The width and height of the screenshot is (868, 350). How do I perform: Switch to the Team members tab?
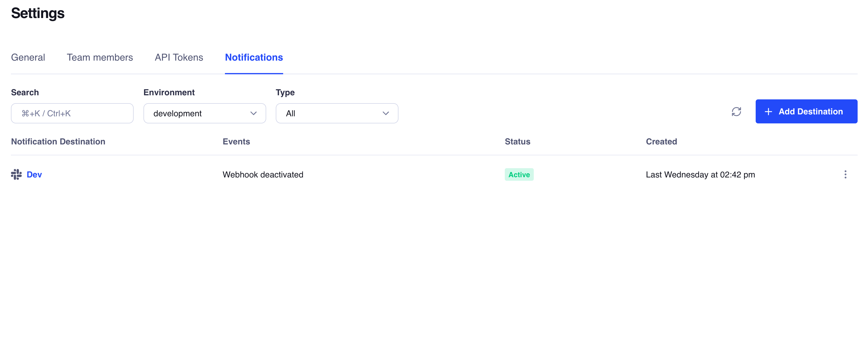pos(100,57)
